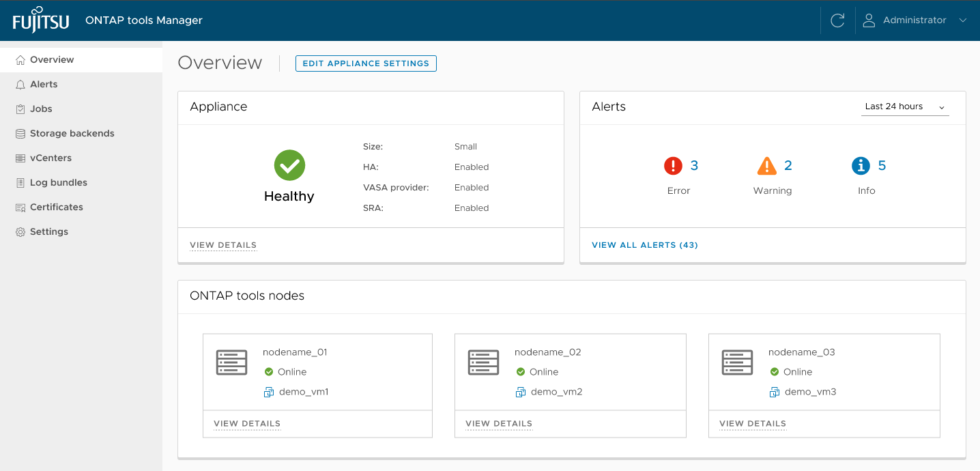Click the refresh icon in the header
The width and height of the screenshot is (980, 471).
pyautogui.click(x=837, y=20)
